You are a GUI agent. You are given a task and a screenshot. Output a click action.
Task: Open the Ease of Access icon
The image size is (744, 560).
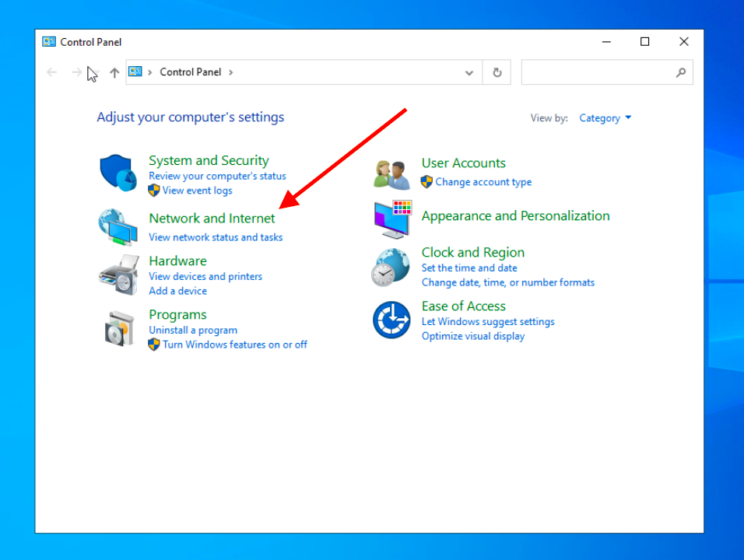tap(391, 320)
